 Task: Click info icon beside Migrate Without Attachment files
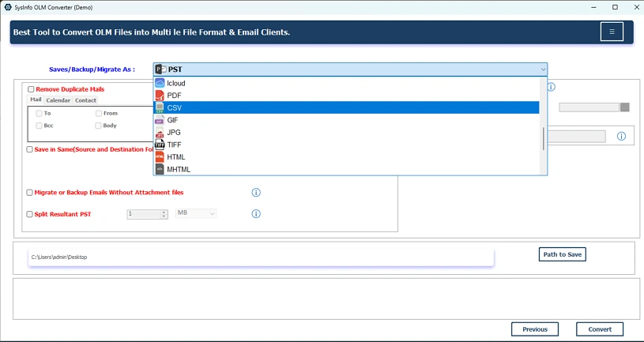tap(256, 192)
